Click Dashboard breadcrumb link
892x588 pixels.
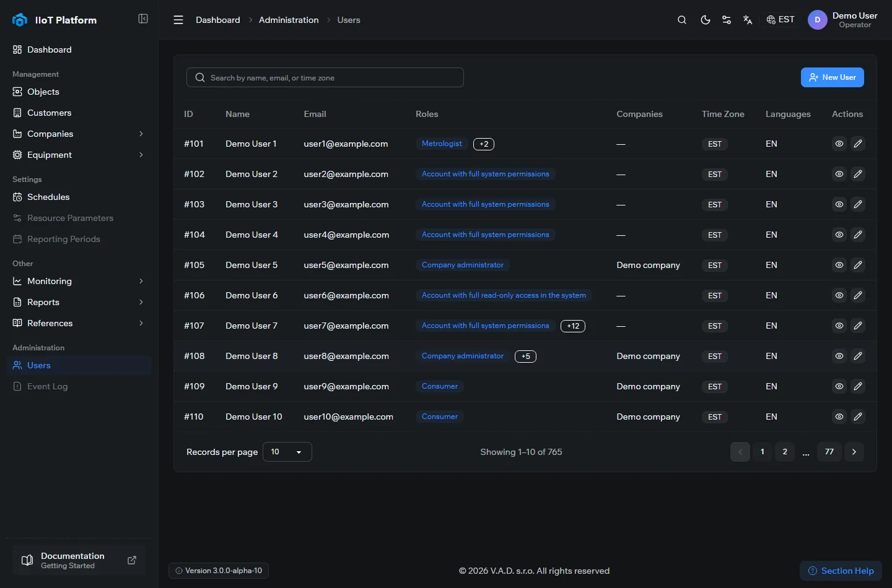click(x=218, y=20)
